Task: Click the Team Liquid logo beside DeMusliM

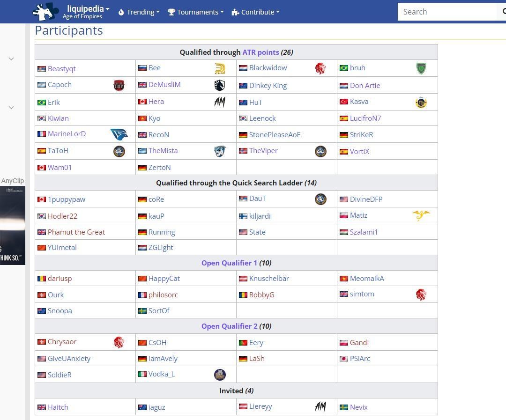Action: click(x=220, y=85)
